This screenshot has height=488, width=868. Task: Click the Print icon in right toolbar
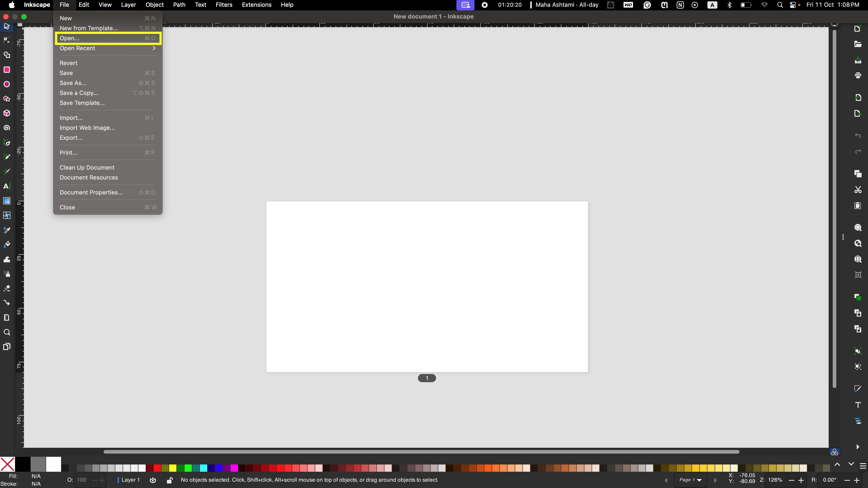click(858, 75)
